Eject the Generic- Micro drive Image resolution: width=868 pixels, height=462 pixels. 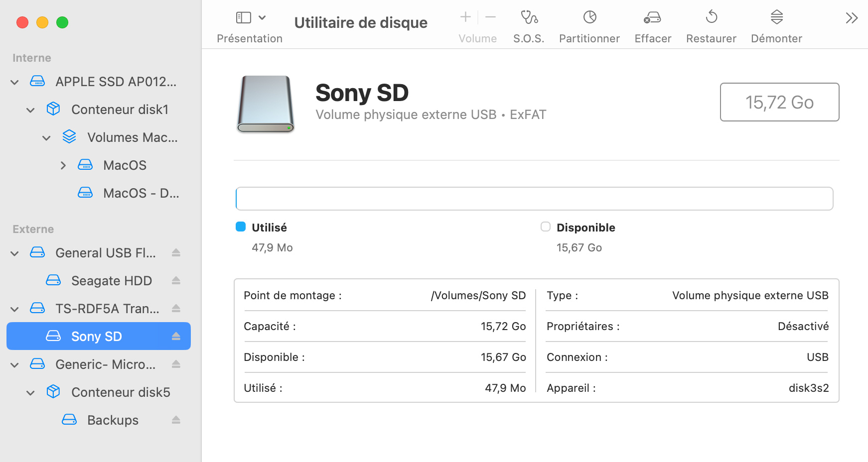pyautogui.click(x=176, y=364)
